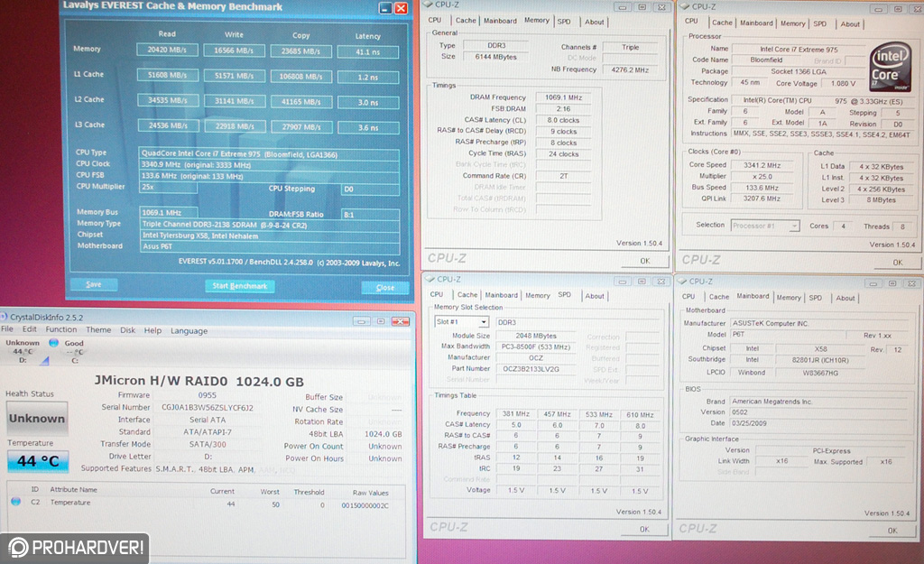Click DRAM Frequency value 1069.1 MHz
924x564 pixels.
(x=563, y=97)
